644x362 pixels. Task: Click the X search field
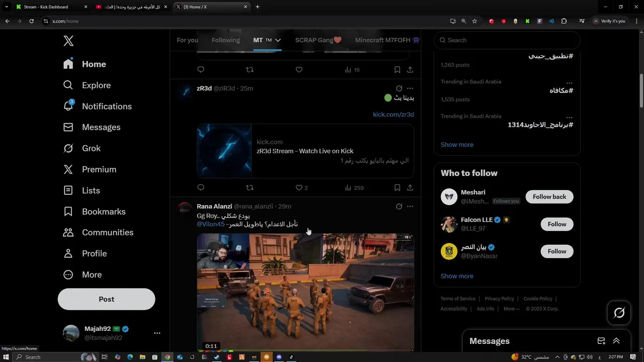[x=507, y=40]
